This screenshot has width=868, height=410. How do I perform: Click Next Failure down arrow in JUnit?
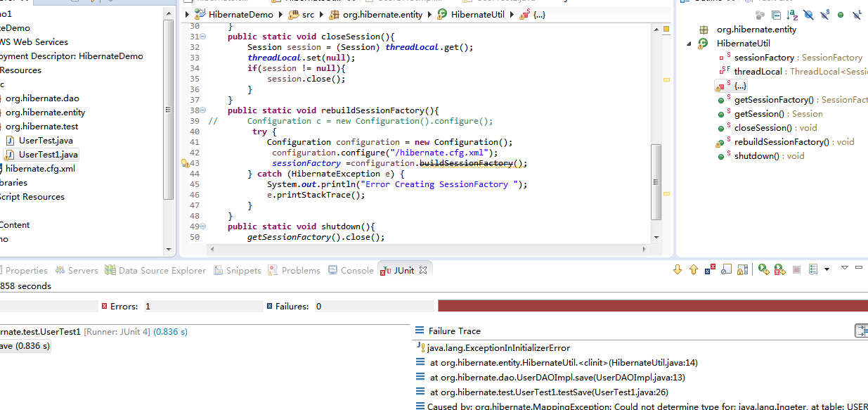(678, 269)
